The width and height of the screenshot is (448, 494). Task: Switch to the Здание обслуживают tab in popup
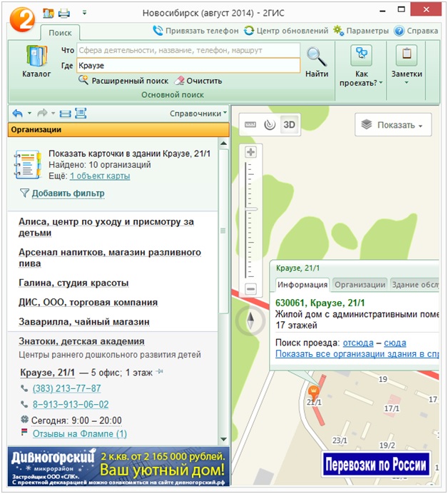pos(414,285)
